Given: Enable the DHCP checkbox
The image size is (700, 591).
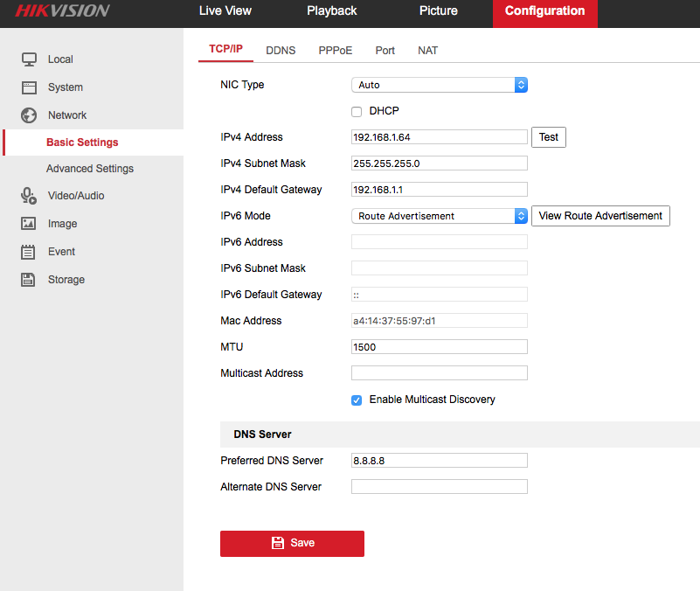Looking at the screenshot, I should tap(357, 112).
